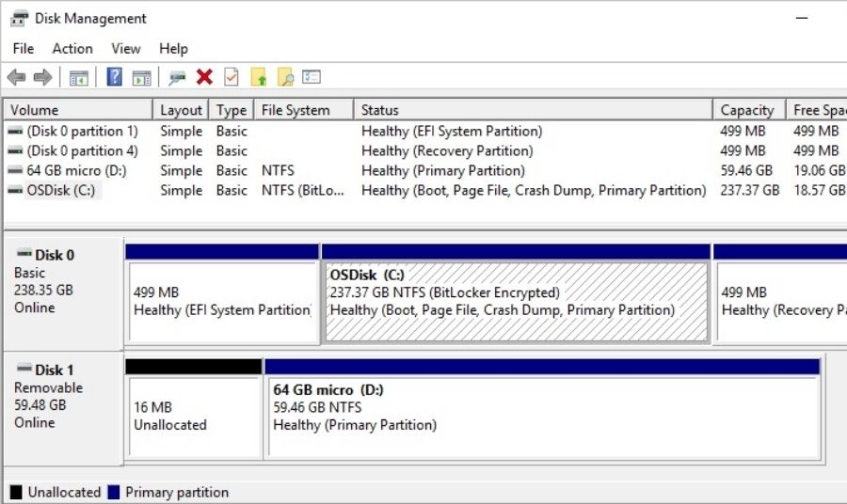Toggle the console tree pane icon
The image size is (847, 504).
point(79,78)
